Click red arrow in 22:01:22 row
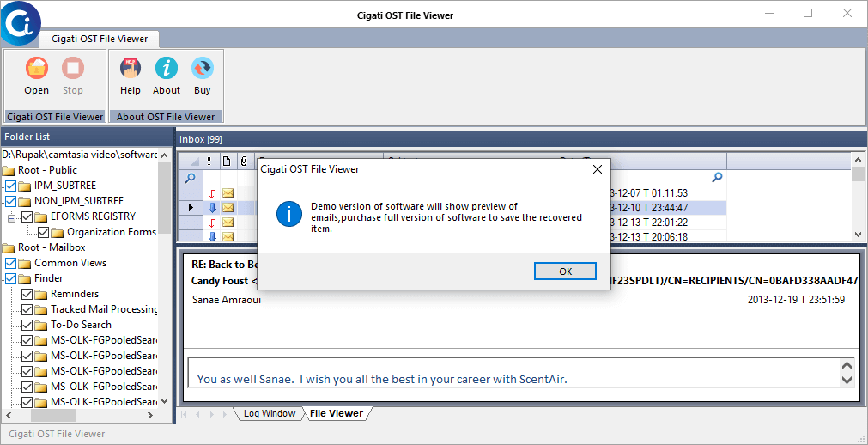 (212, 222)
